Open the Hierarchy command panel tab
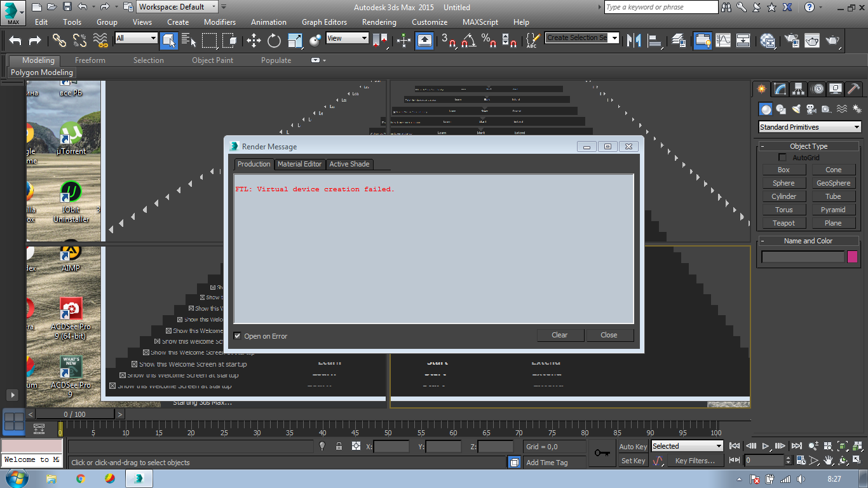Screen dimensions: 868x488 (x=799, y=89)
